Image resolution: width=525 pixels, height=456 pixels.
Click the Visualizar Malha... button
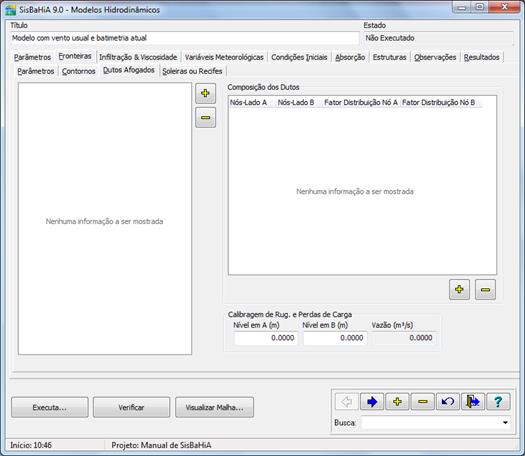(x=214, y=407)
